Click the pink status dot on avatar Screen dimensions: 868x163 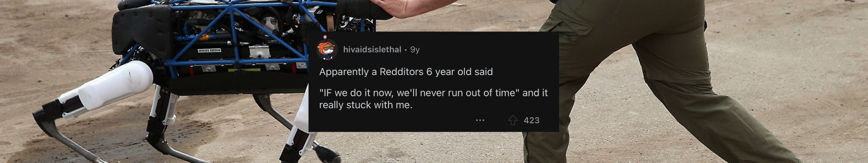325,37
